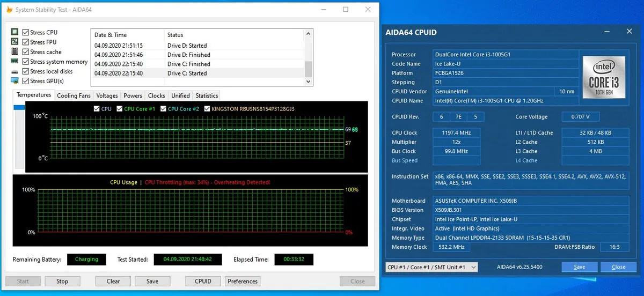
Task: Toggle the Stress cache checkbox
Action: point(26,52)
